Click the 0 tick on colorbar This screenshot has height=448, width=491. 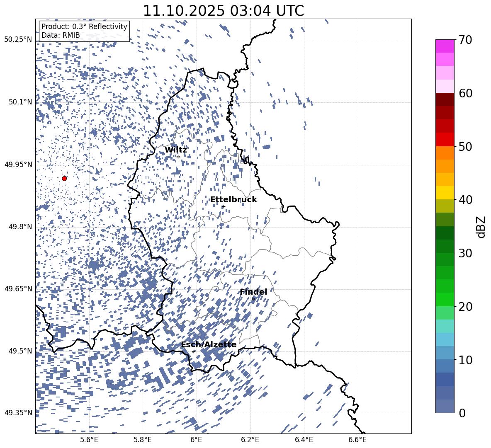[462, 413]
